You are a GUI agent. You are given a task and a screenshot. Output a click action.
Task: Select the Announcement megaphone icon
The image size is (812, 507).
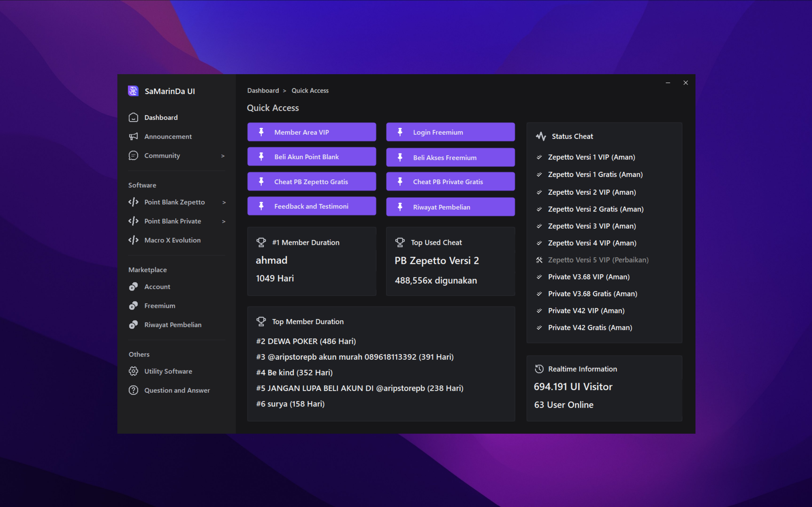[133, 136]
